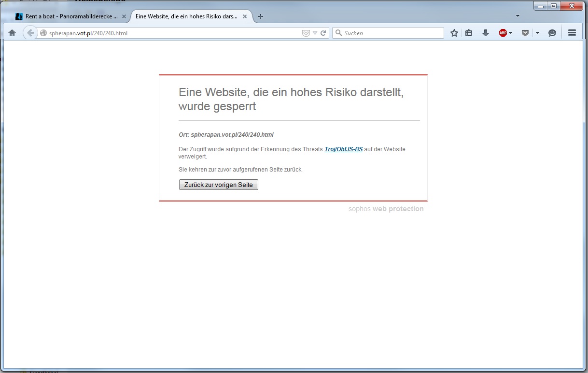Open the Troj/ObfJS-BS threat link
Image resolution: width=588 pixels, height=373 pixels.
pyautogui.click(x=343, y=149)
